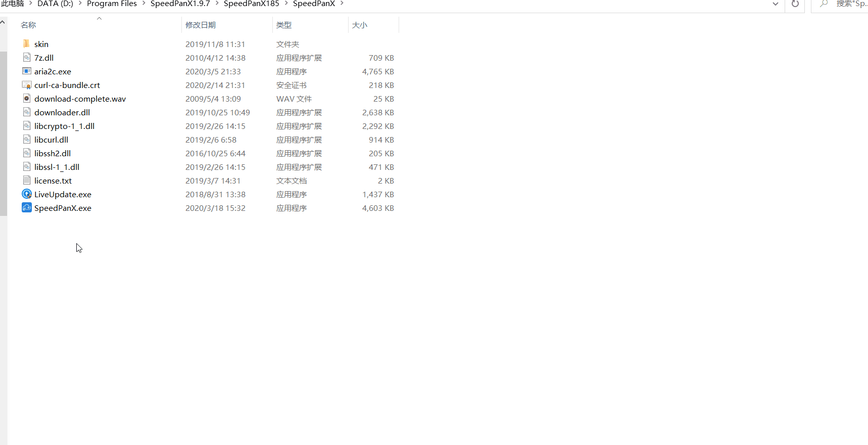
Task: Select the file name curl-ca-bundle.crt
Action: [67, 85]
